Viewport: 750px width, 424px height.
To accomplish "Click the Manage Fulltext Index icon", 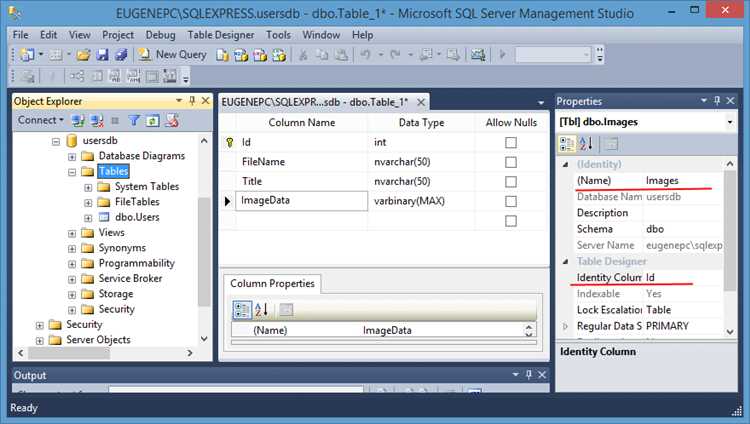I will point(115,76).
